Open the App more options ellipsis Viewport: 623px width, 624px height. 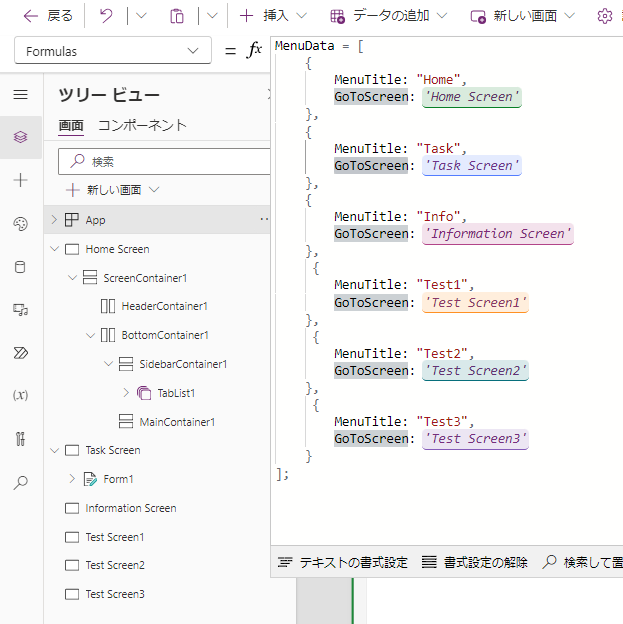264,219
